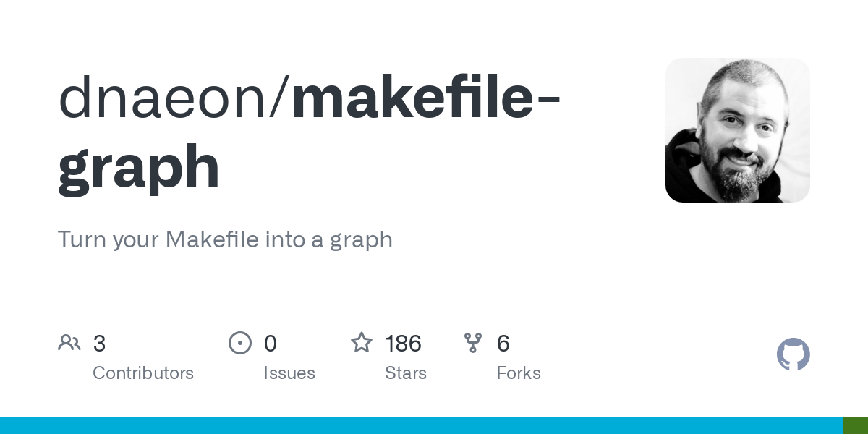Open the GitHub Octocat logo

coord(793,354)
